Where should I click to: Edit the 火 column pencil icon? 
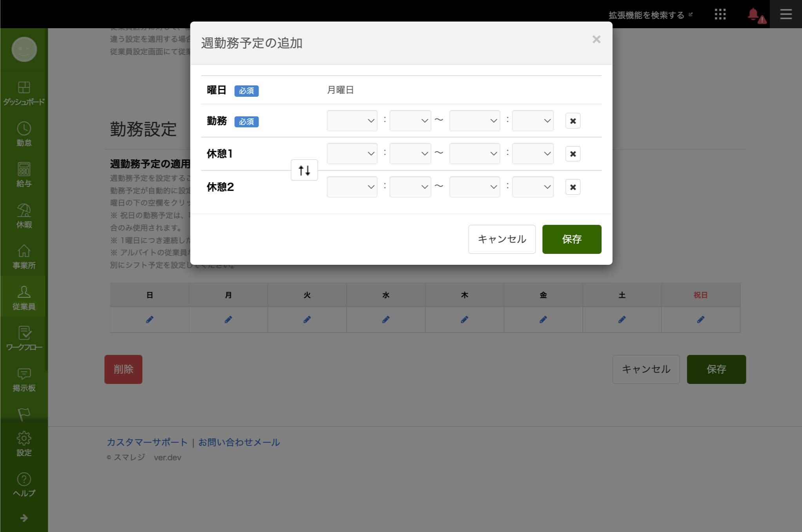point(307,320)
